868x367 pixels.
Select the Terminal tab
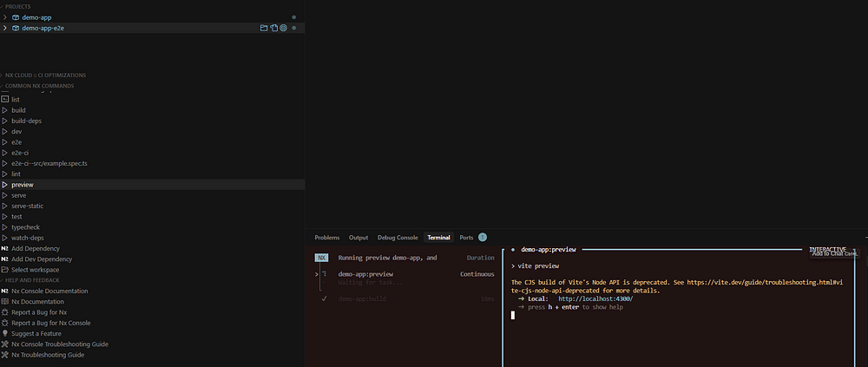438,238
